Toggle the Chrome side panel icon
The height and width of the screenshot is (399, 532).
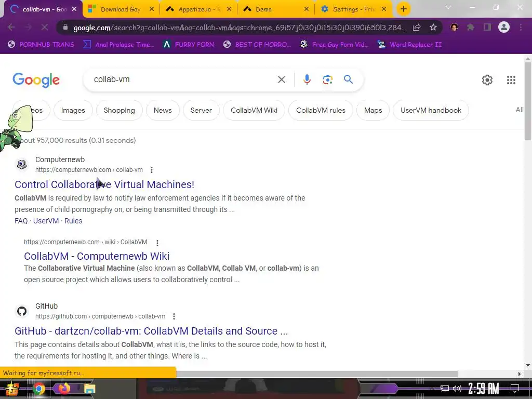(487, 27)
